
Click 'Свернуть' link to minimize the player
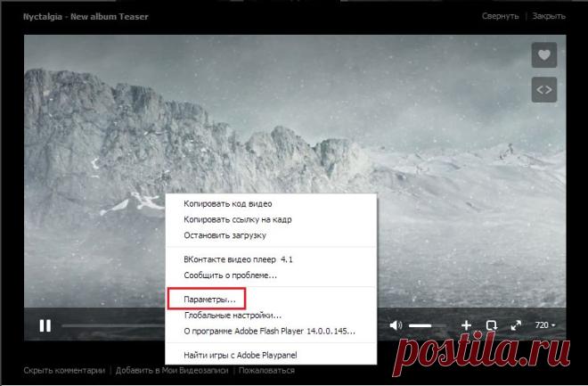(x=501, y=16)
